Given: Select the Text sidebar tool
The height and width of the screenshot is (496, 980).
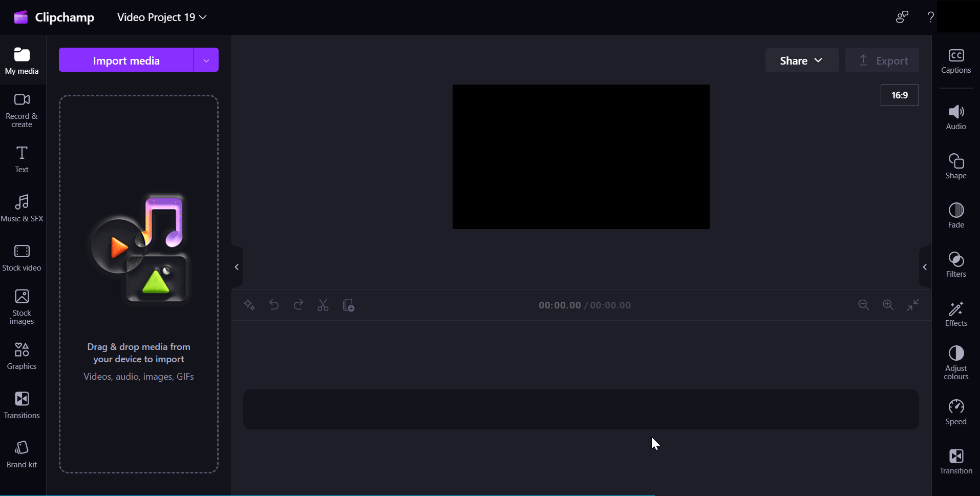Looking at the screenshot, I should point(22,159).
